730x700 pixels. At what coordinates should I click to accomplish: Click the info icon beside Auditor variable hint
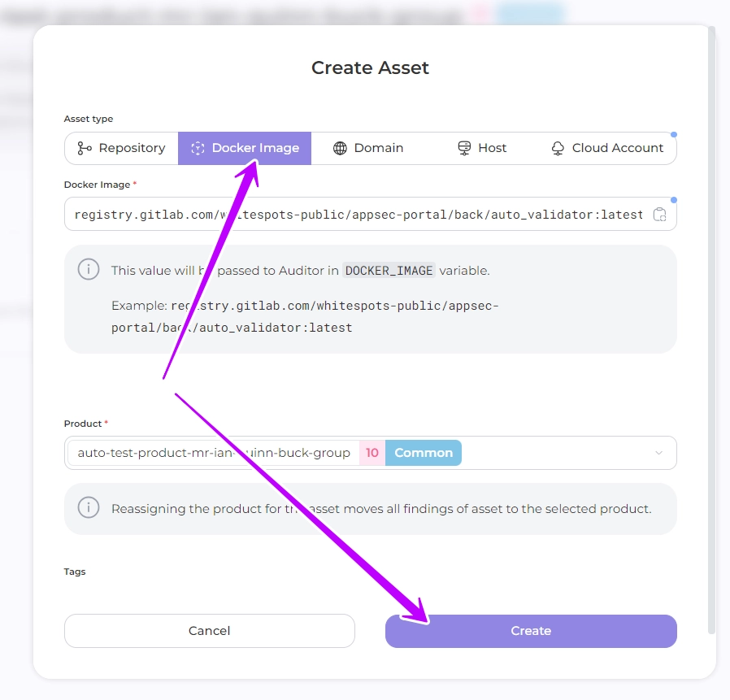[89, 270]
